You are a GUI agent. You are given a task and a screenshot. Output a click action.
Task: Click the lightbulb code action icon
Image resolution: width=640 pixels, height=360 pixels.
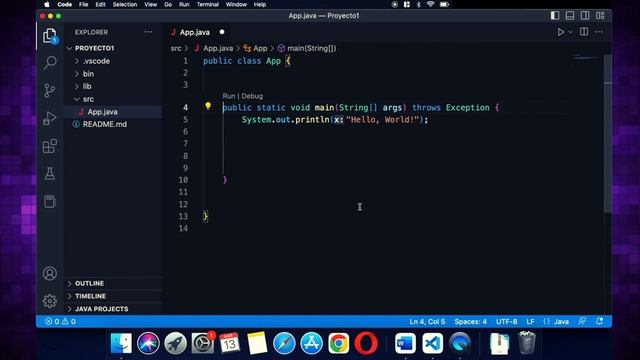(208, 106)
